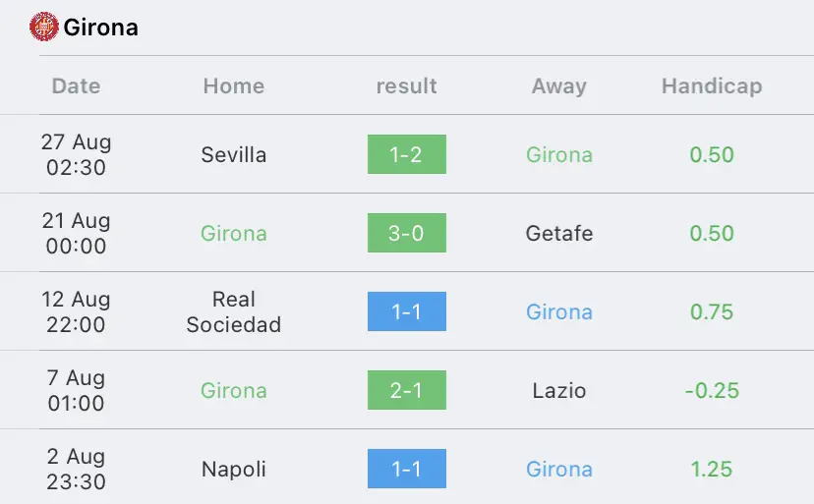Select the 0.75 handicap value

point(712,311)
